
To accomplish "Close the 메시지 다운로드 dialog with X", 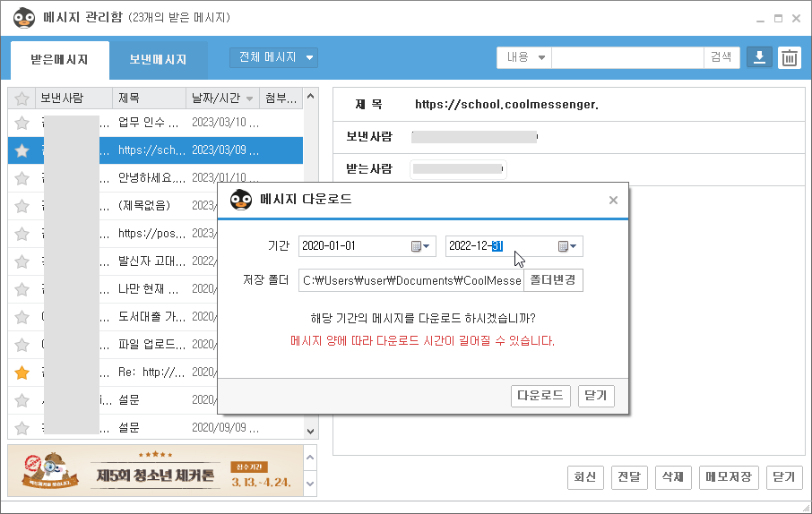I will pyautogui.click(x=613, y=201).
